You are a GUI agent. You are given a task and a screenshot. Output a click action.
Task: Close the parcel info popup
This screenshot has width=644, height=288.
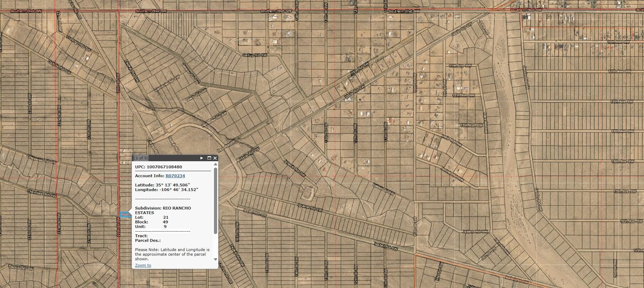pos(215,158)
